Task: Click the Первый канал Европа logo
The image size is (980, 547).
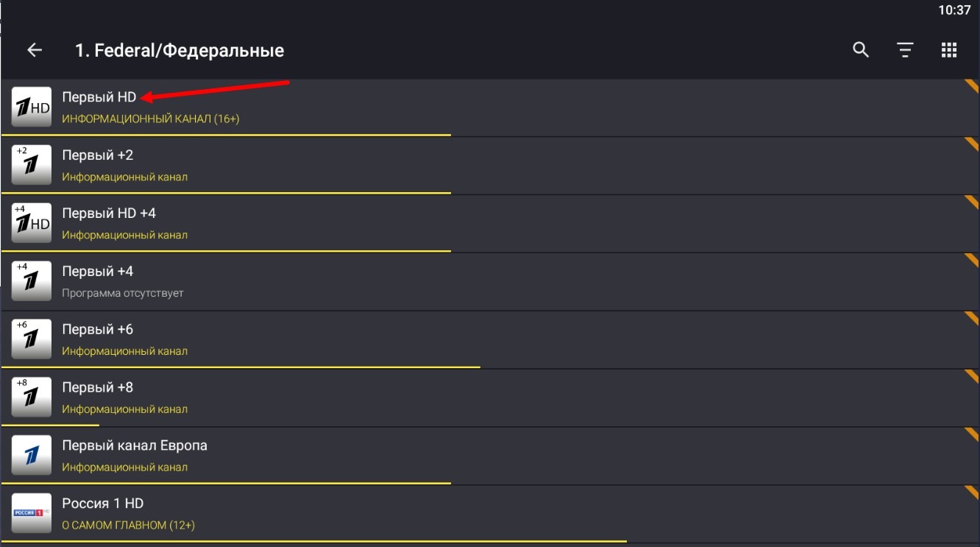Action: coord(31,455)
